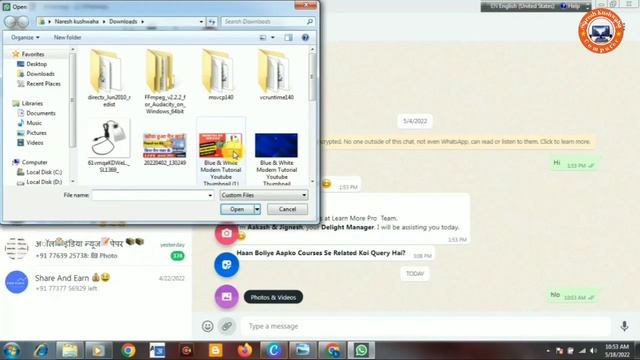Select Music library
The height and width of the screenshot is (360, 640).
point(34,123)
